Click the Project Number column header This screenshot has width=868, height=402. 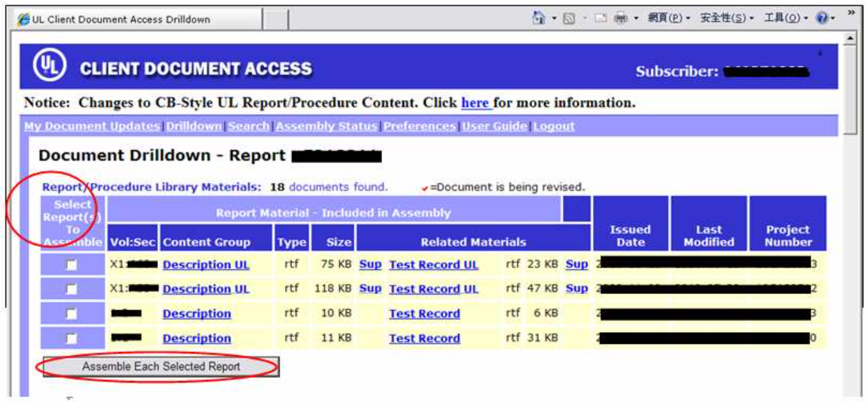tap(788, 224)
